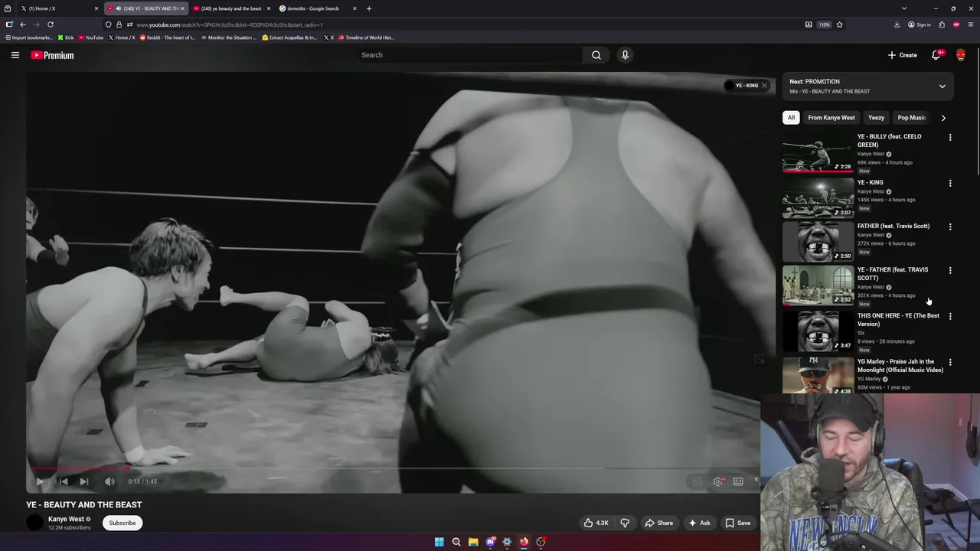Viewport: 980px width, 551px height.
Task: Select the Yeezy filter chip
Action: [876, 118]
